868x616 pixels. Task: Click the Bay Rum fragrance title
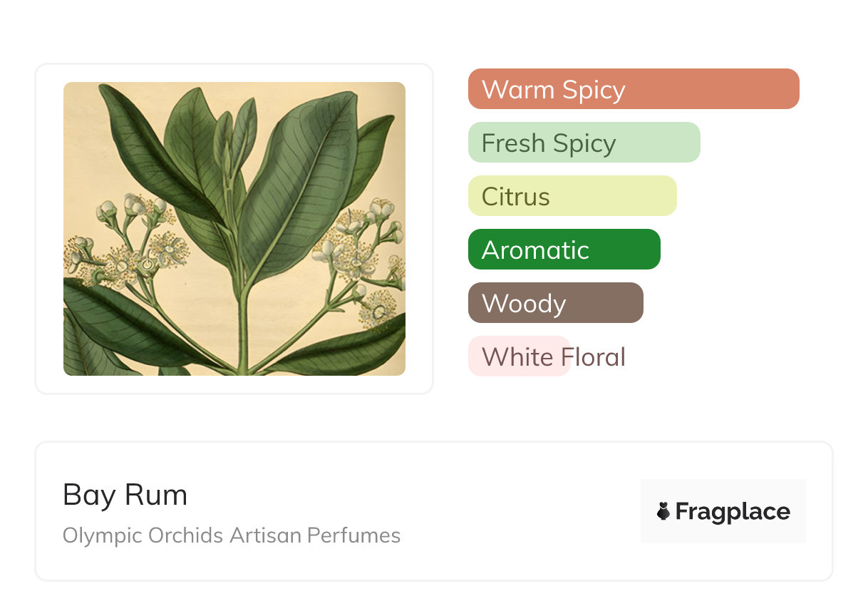(x=125, y=495)
